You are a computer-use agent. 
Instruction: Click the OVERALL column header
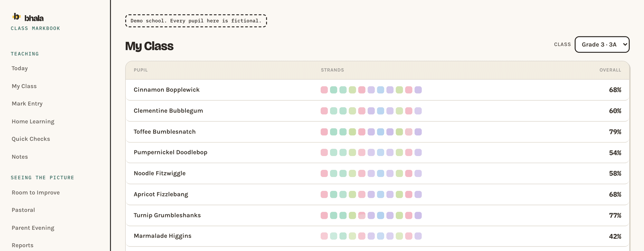tap(610, 70)
